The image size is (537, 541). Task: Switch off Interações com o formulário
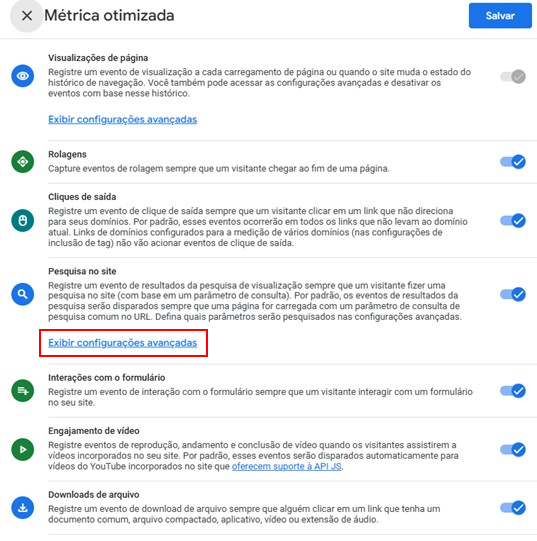tap(513, 391)
